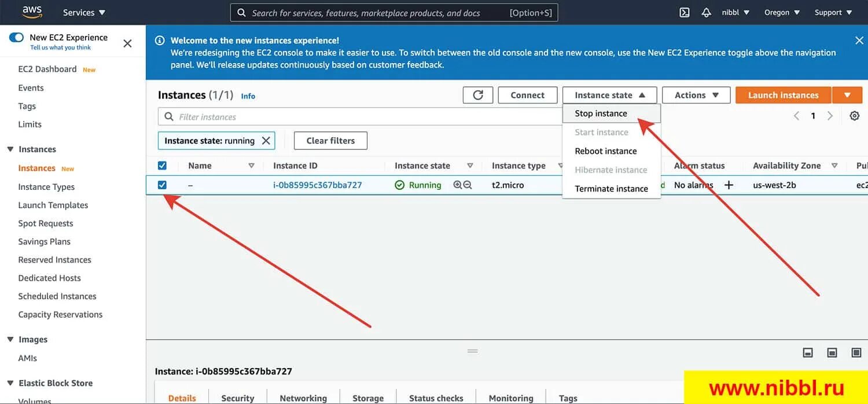Image resolution: width=868 pixels, height=404 pixels.
Task: Switch to the Details tab
Action: [182, 398]
